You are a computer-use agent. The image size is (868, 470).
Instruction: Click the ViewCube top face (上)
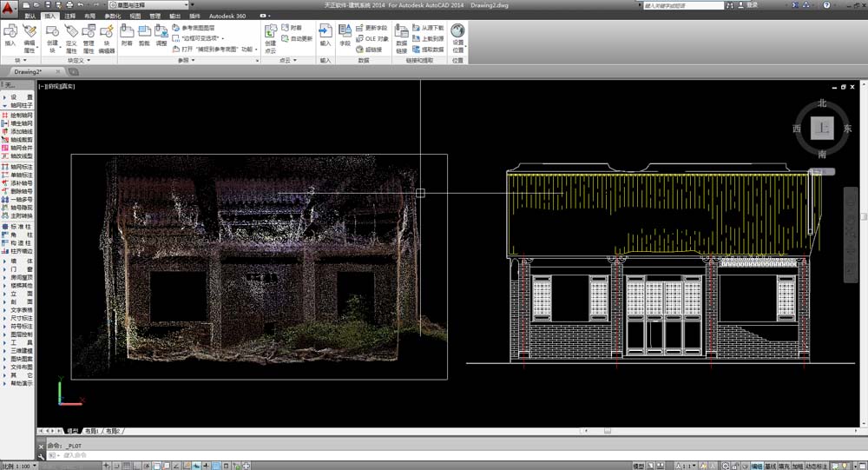tap(822, 129)
